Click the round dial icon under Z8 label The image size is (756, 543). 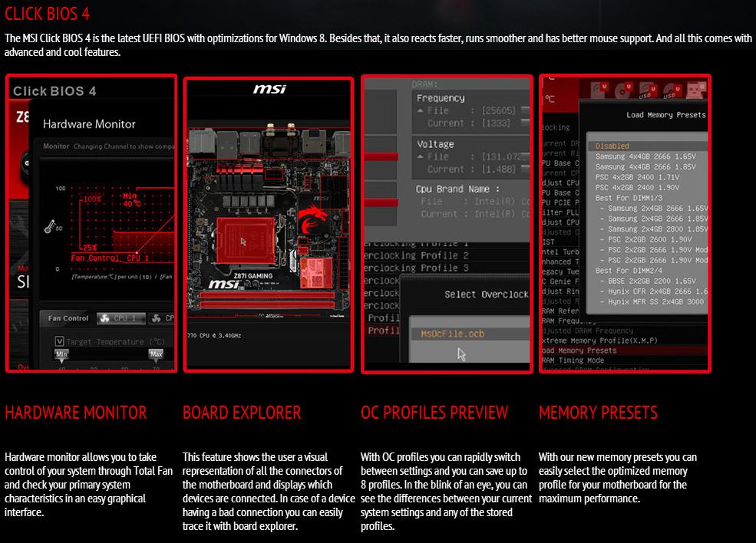tap(25, 162)
